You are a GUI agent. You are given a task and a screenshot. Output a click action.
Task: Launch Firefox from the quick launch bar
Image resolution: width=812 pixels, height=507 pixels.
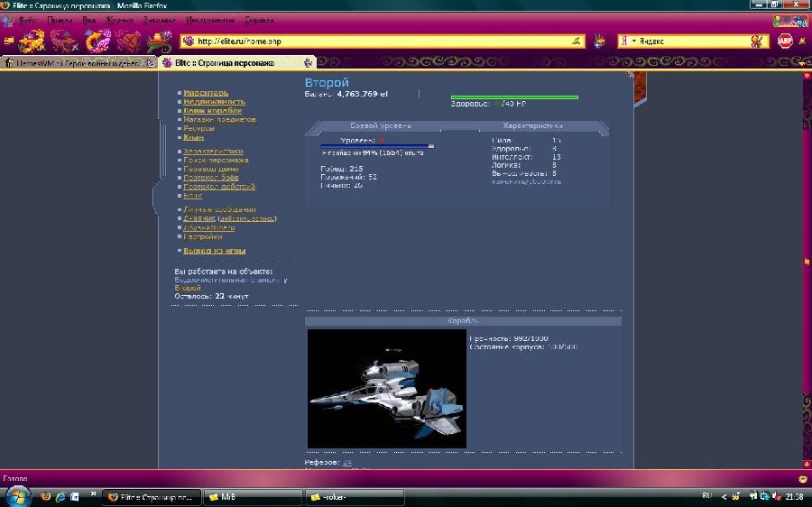47,496
